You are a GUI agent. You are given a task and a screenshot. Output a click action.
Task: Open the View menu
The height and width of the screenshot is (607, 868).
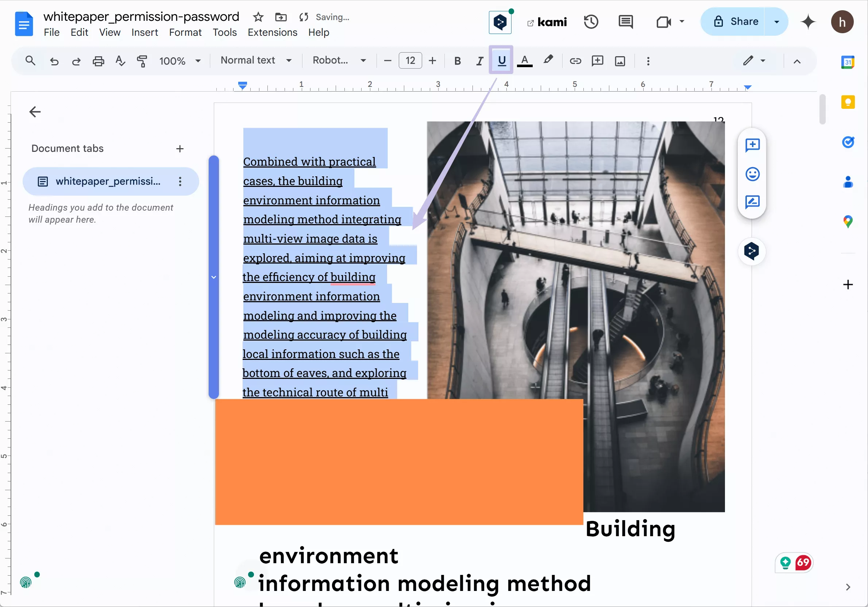tap(109, 32)
